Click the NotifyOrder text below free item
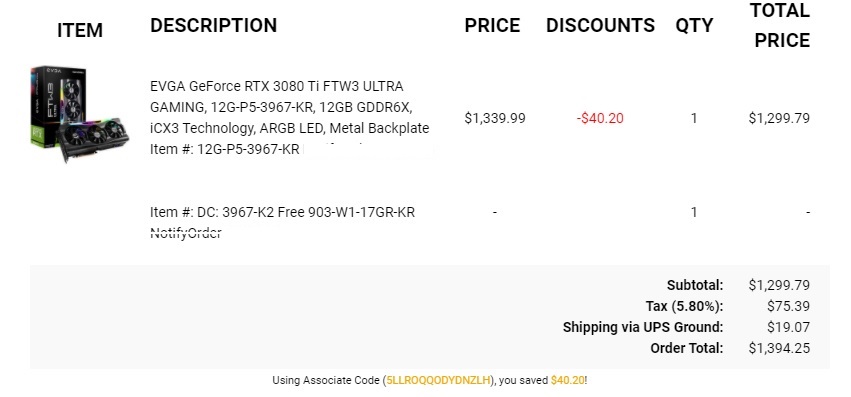This screenshot has width=851, height=397. [x=186, y=233]
